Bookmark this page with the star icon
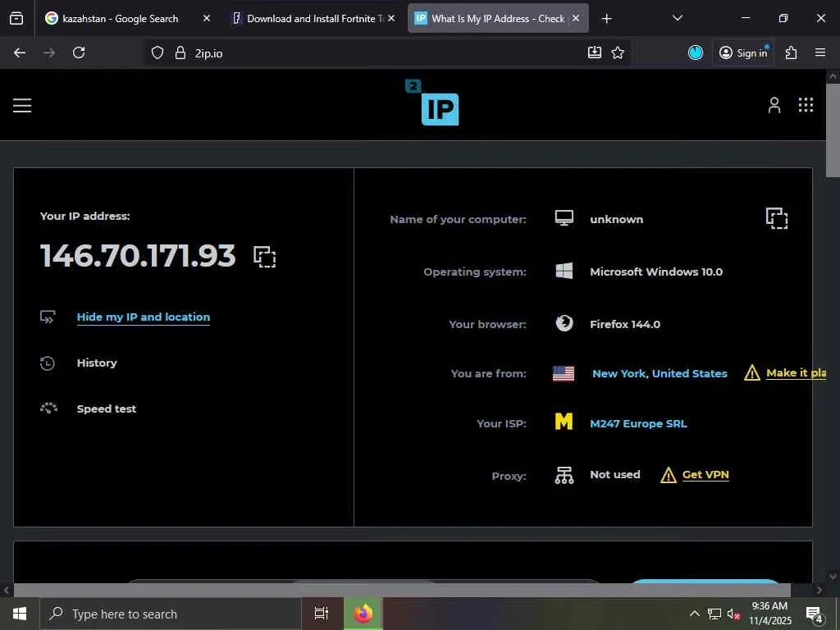 pyautogui.click(x=618, y=52)
